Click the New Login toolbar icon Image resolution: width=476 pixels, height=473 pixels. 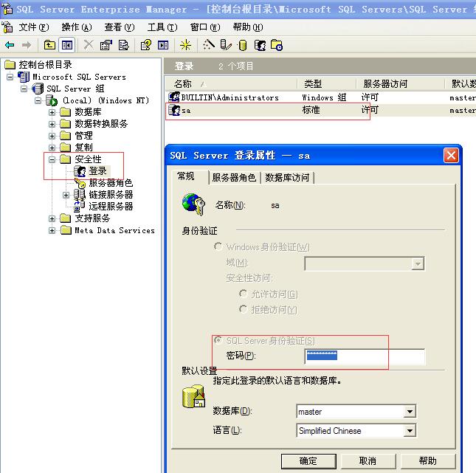(x=260, y=45)
